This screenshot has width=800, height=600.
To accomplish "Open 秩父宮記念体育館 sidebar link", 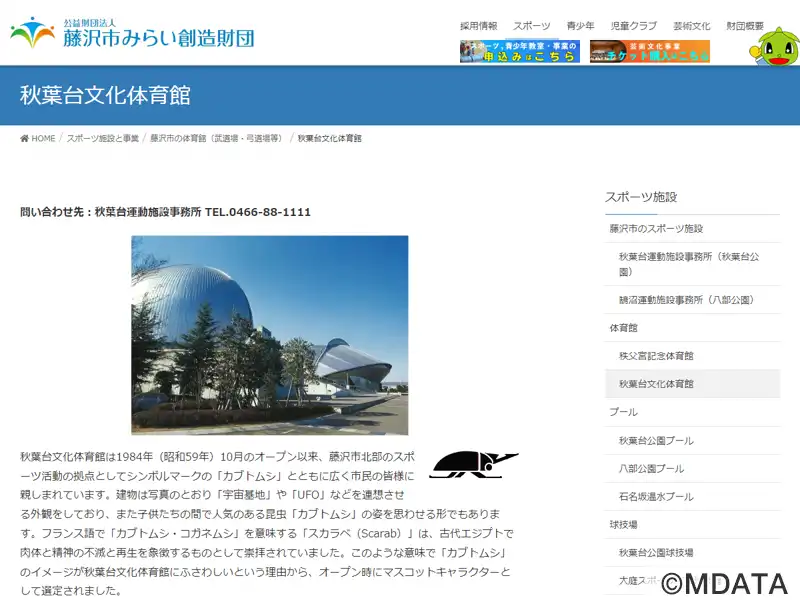I will coord(656,356).
